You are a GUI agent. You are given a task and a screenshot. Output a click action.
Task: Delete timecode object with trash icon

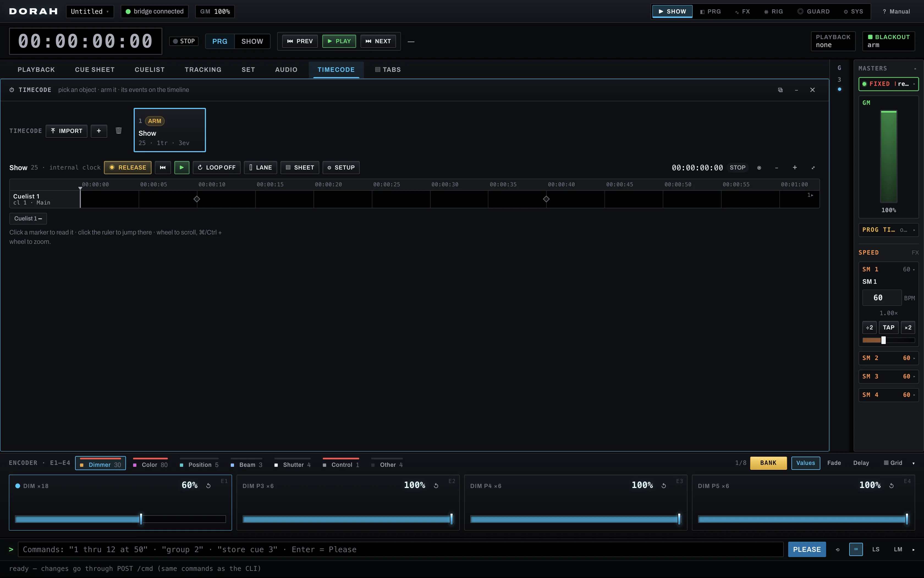tap(118, 131)
